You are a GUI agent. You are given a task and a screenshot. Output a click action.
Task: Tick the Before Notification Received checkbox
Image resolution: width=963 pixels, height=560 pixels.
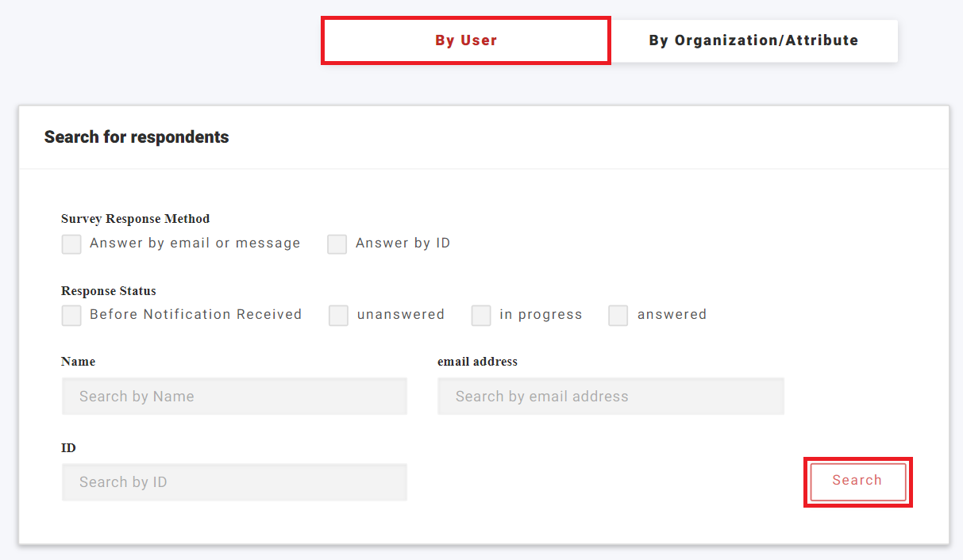[x=71, y=315]
